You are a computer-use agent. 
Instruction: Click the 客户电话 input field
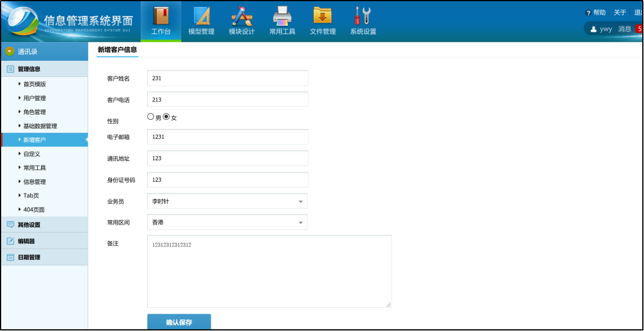click(228, 100)
